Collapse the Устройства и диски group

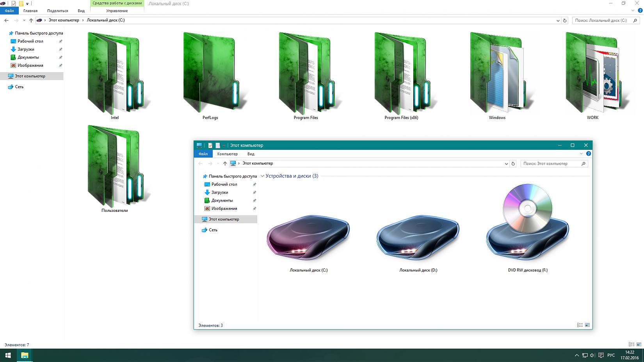263,176
